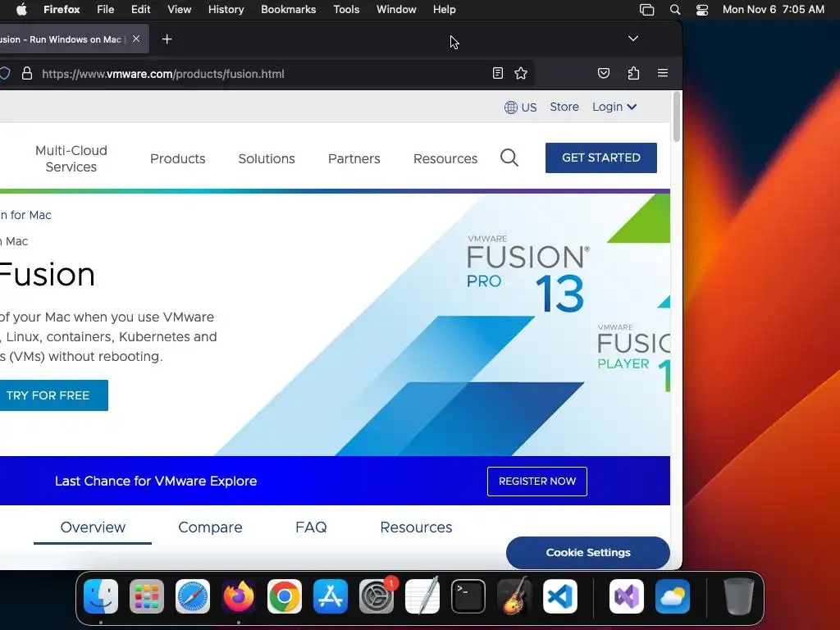Open System Settings in the Dock

[x=376, y=596]
